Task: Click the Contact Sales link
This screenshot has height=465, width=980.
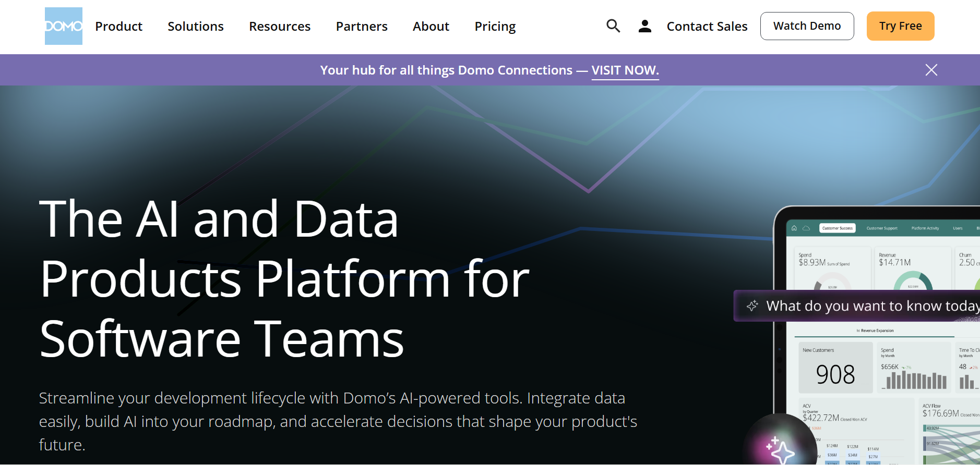Action: [x=707, y=26]
